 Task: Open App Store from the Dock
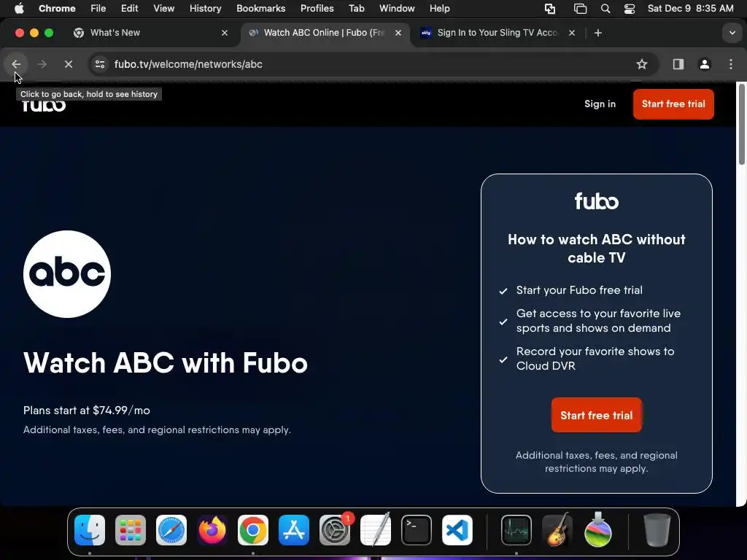point(293,530)
